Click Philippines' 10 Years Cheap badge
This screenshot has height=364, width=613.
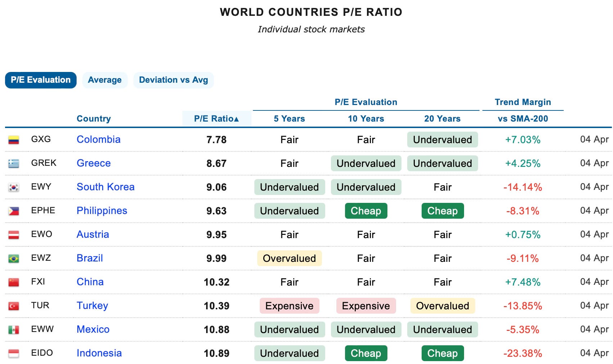[x=366, y=211]
